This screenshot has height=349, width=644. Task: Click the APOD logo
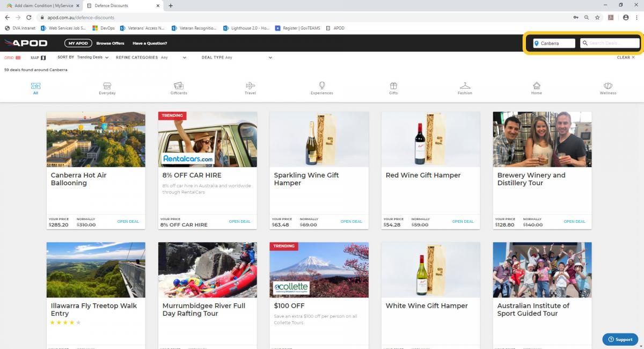(x=26, y=43)
